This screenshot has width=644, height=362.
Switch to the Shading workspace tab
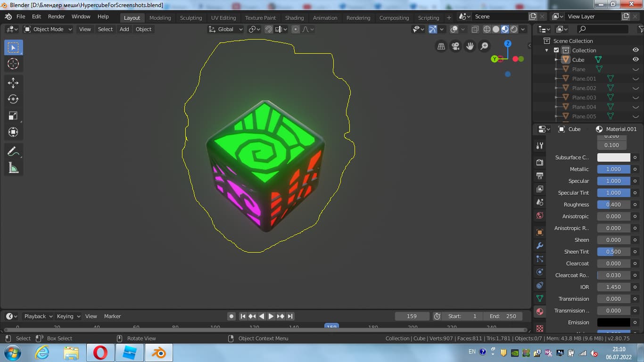tap(294, 17)
